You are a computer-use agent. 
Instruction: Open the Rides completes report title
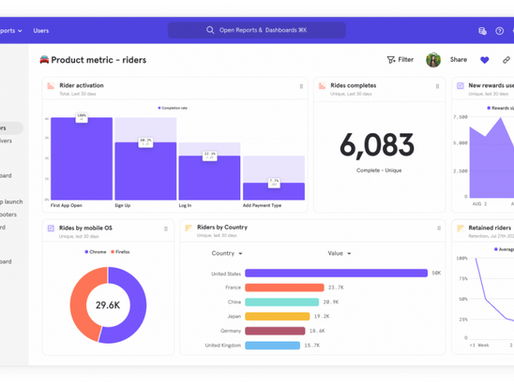point(353,85)
